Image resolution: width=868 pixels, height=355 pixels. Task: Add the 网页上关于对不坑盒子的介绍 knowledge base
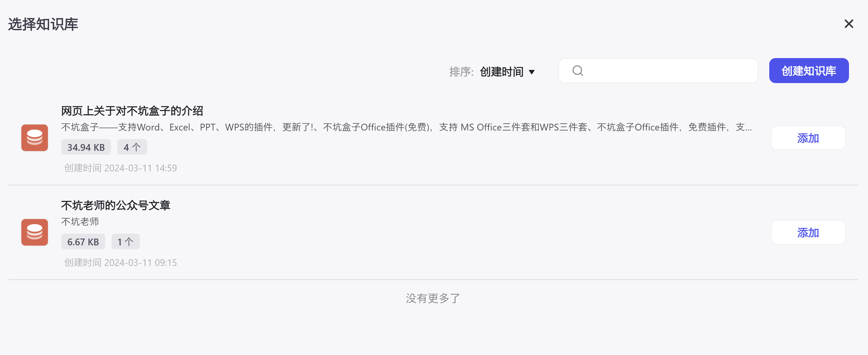point(808,138)
